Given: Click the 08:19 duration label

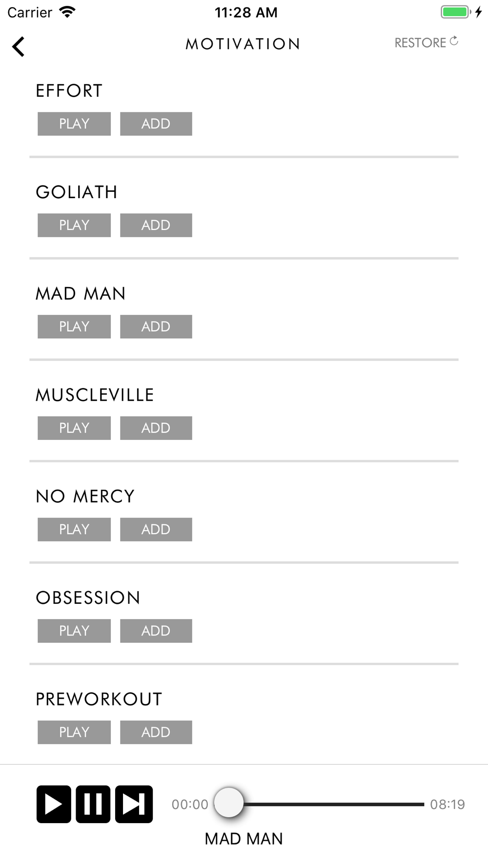Looking at the screenshot, I should 447,804.
